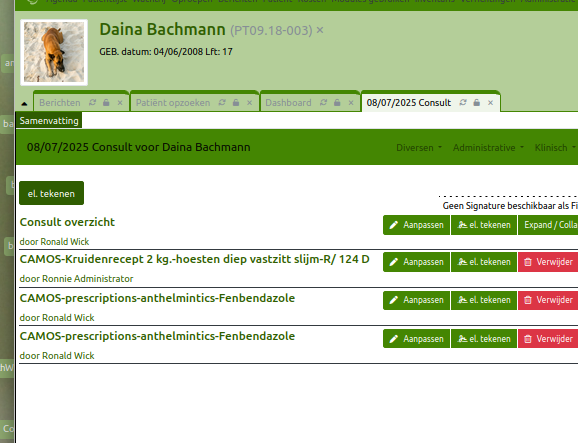Clear patient Daina Bachmann with the × icon
Viewport: 578px width, 443px height.
320,30
